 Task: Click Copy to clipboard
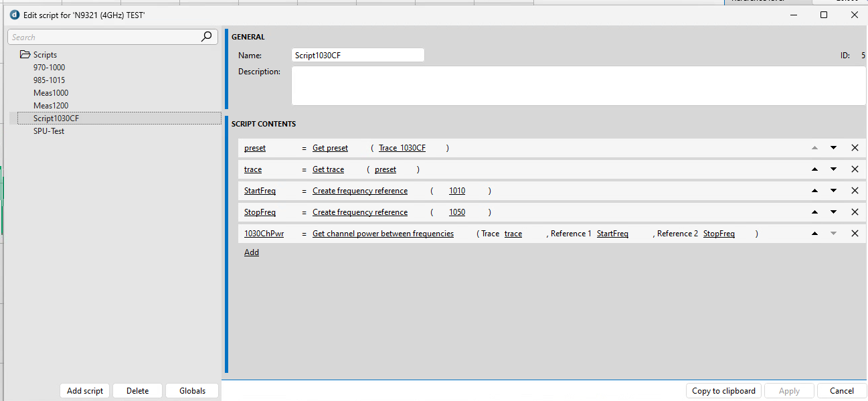tap(723, 391)
